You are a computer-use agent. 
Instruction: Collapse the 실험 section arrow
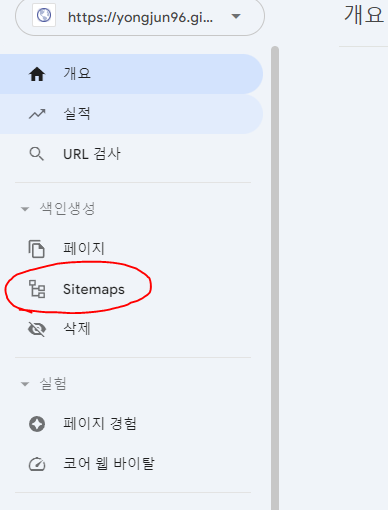[x=25, y=384]
